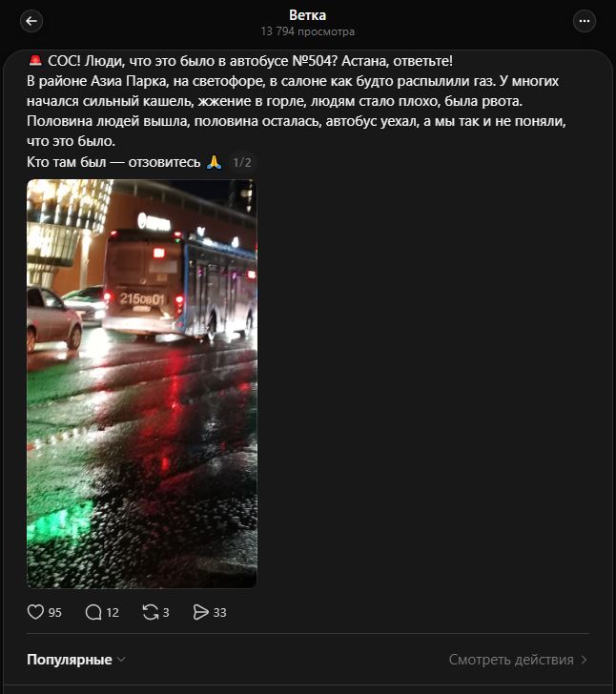616x694 pixels.
Task: Click the share count showing 33
Action: [219, 613]
